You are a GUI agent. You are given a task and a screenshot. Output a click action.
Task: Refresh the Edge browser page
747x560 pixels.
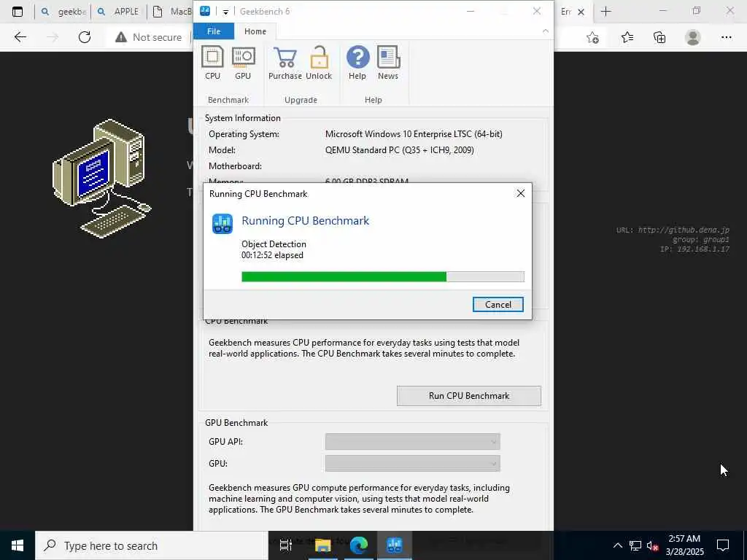pyautogui.click(x=85, y=37)
